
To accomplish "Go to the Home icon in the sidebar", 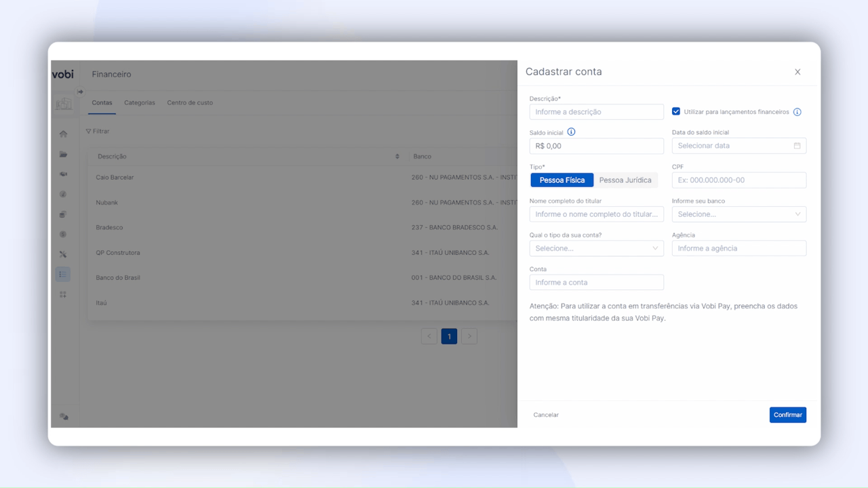I will [x=63, y=134].
